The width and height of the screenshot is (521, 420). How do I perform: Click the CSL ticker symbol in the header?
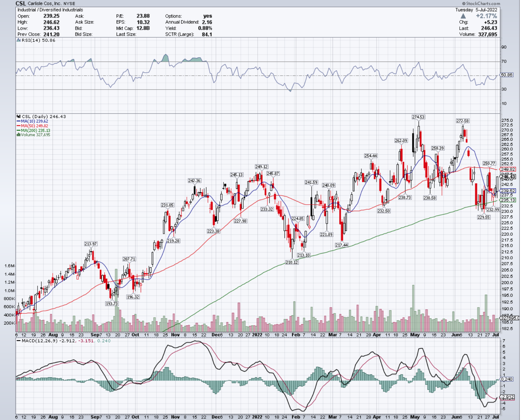(x=21, y=3)
